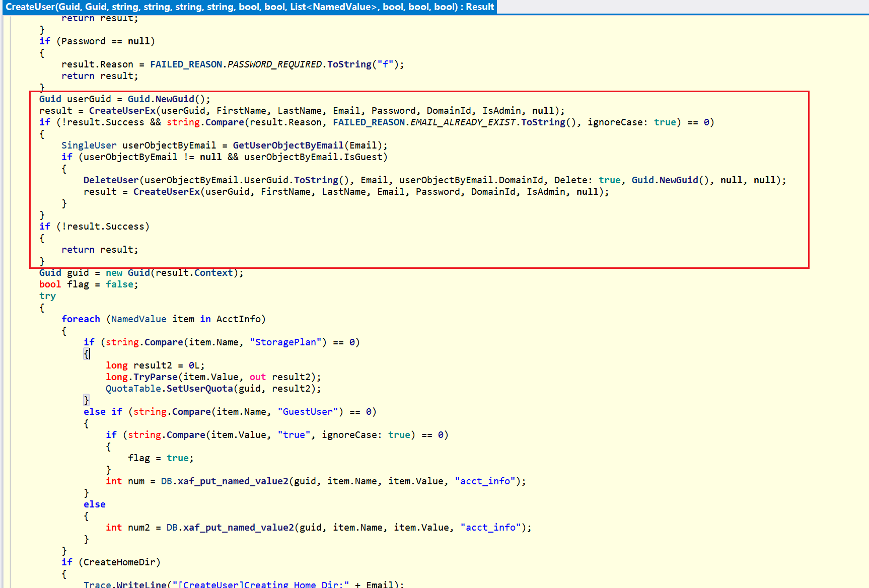The image size is (869, 588).
Task: Click the CreateHomeDir condition variable
Action: point(119,562)
